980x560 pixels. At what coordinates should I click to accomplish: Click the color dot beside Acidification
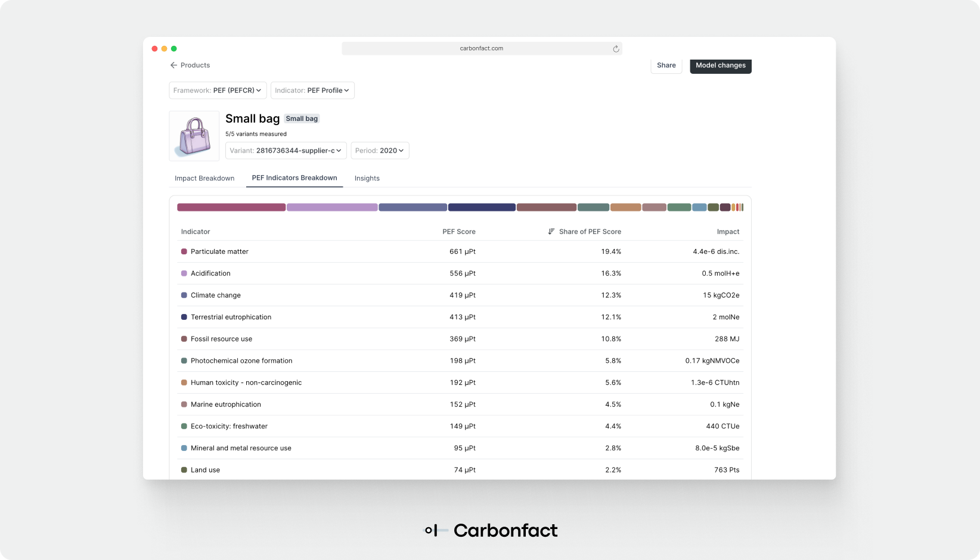tap(184, 273)
